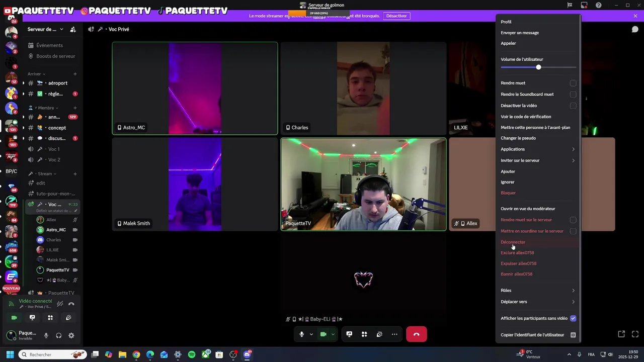
Task: Open File Explorer from the taskbar
Action: click(122, 354)
